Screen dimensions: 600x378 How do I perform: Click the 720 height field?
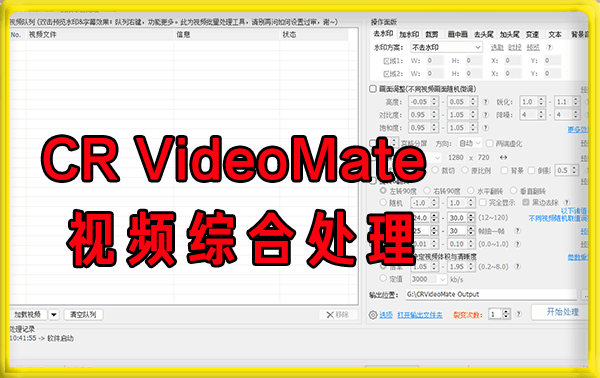484,157
